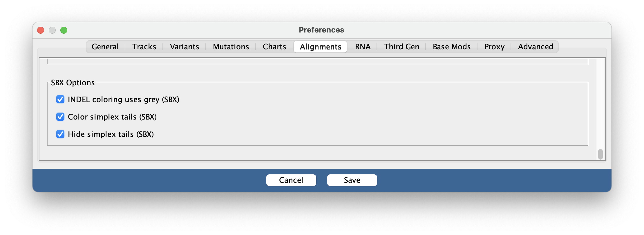Image resolution: width=644 pixels, height=235 pixels.
Task: Select the Base Mods tab
Action: coord(451,46)
